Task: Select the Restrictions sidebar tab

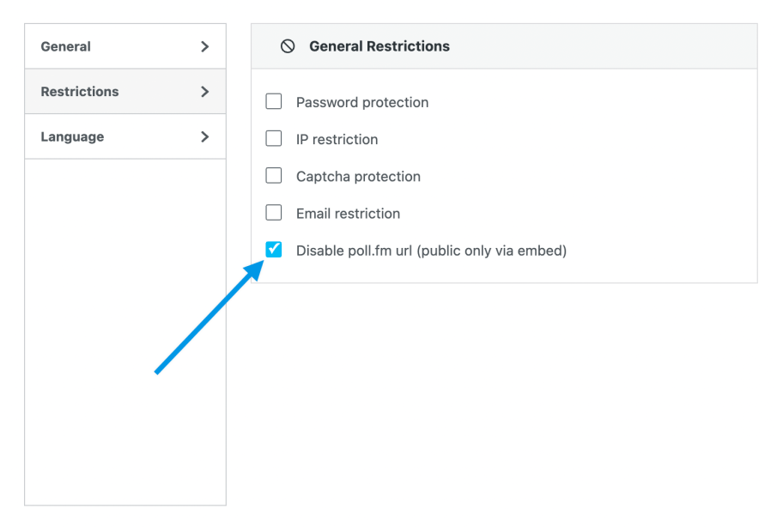Action: [80, 91]
